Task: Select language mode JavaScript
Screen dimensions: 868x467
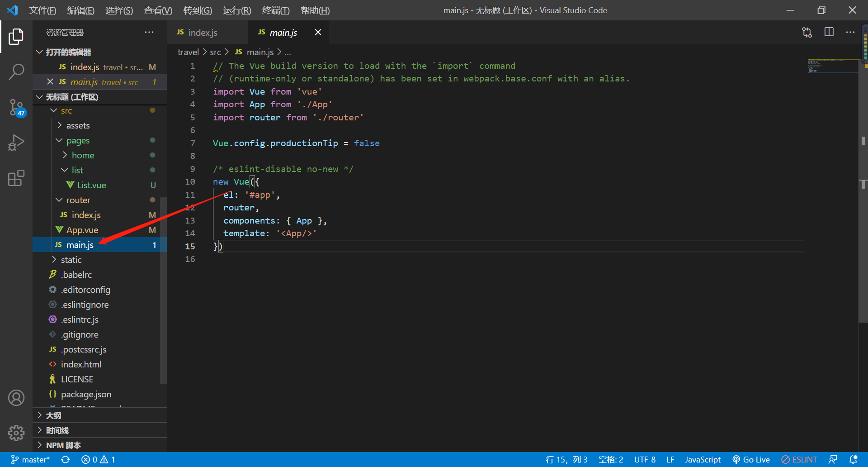Action: tap(703, 459)
